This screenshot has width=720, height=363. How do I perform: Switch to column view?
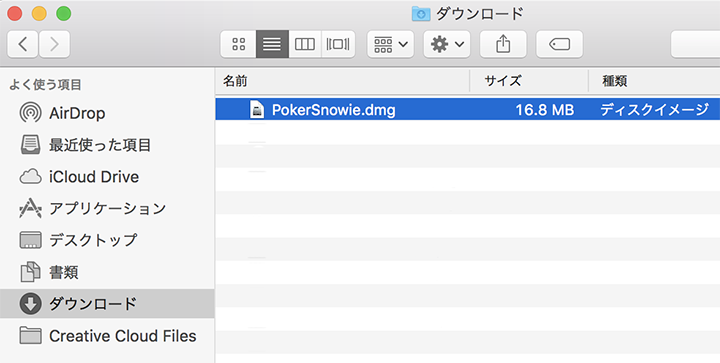(305, 44)
